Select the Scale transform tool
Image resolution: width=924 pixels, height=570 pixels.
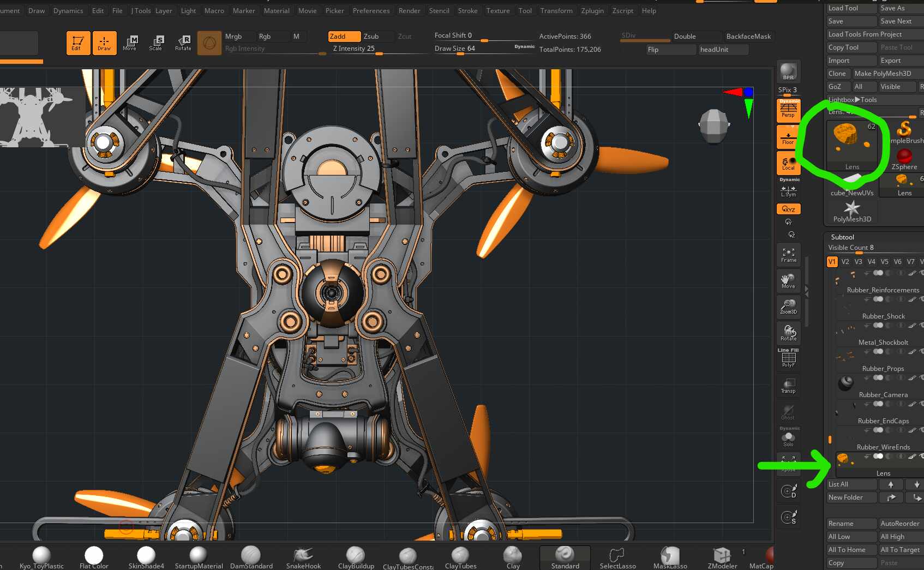coord(155,43)
